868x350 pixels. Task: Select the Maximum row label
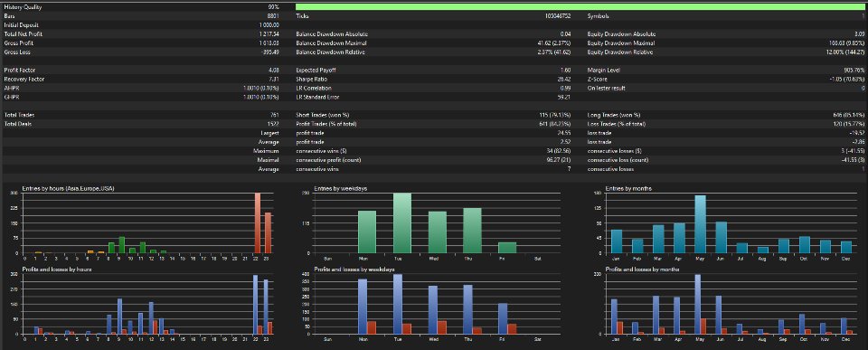(x=266, y=151)
